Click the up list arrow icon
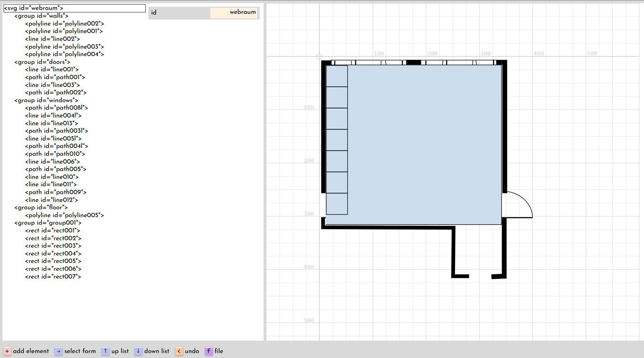The image size is (644, 358). coord(105,351)
